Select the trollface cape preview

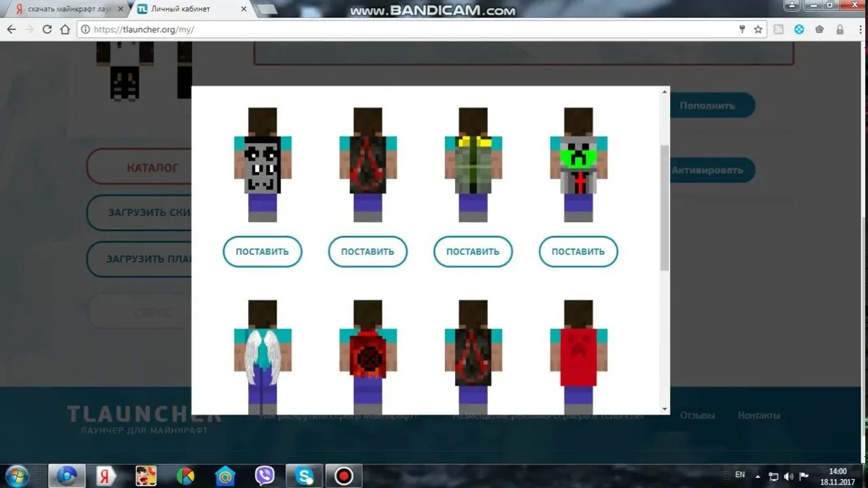tap(262, 165)
